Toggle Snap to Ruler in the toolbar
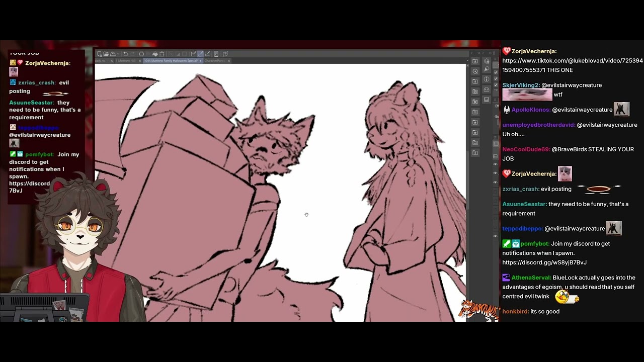This screenshot has width=644, height=362. pos(193,54)
